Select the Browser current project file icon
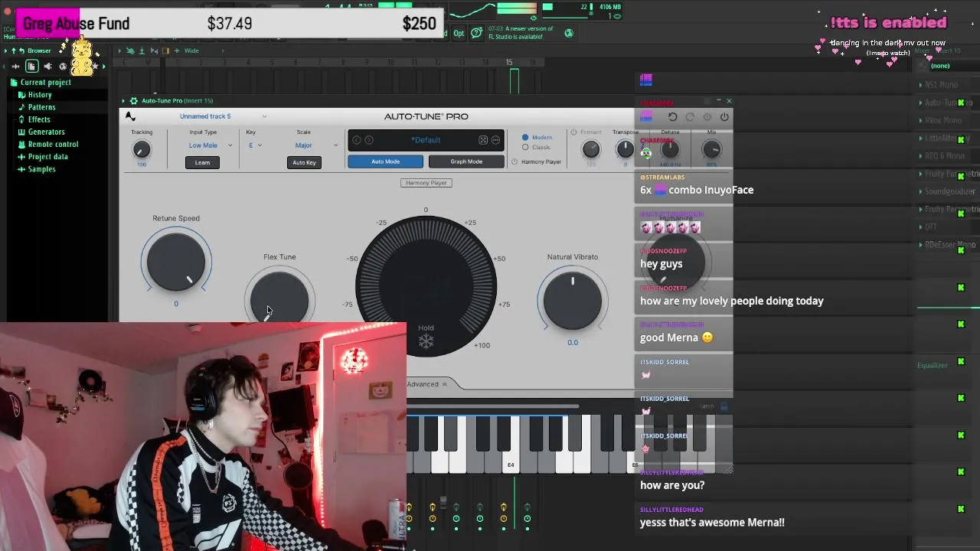This screenshot has width=980, height=551. [31, 67]
